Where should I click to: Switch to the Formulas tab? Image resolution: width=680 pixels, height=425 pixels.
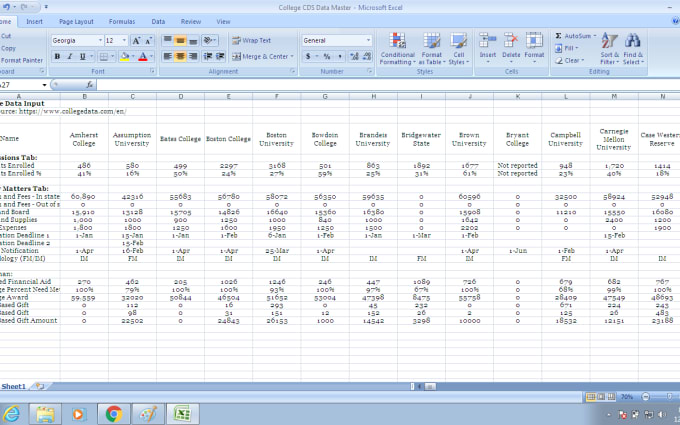(122, 21)
